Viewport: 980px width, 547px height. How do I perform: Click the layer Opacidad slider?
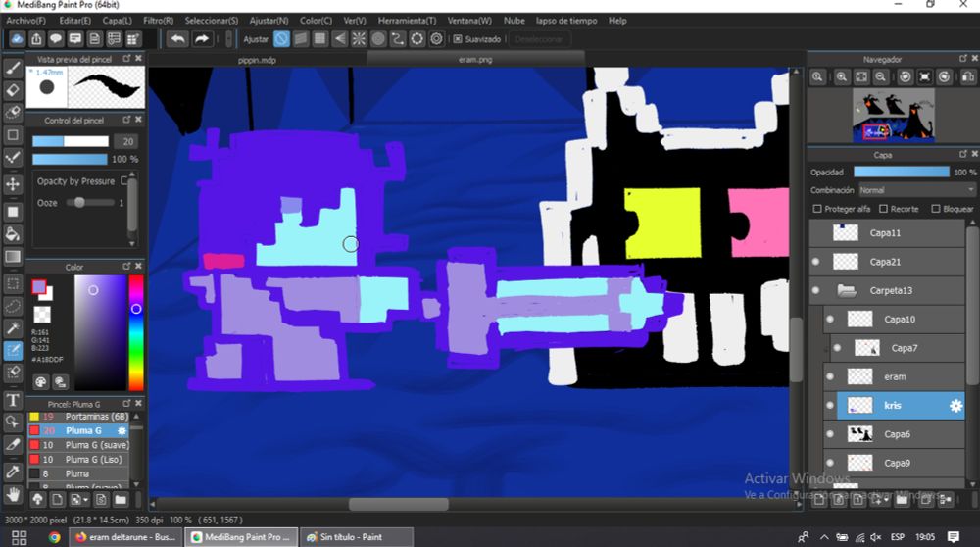902,172
